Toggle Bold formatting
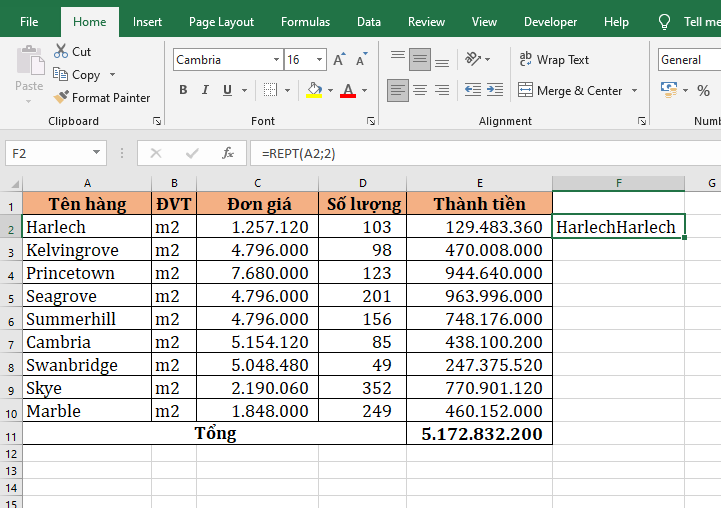The width and height of the screenshot is (721, 508). tap(183, 91)
